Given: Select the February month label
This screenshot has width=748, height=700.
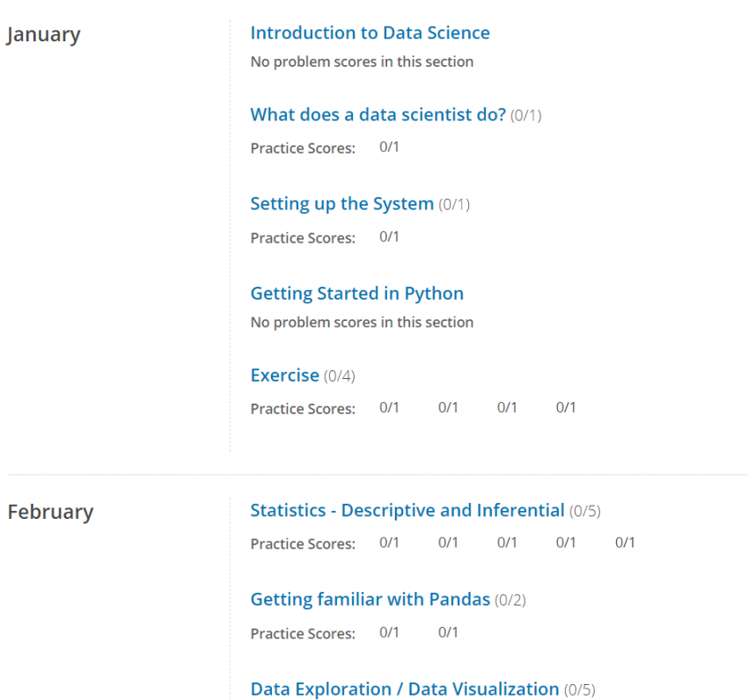Looking at the screenshot, I should tap(50, 511).
